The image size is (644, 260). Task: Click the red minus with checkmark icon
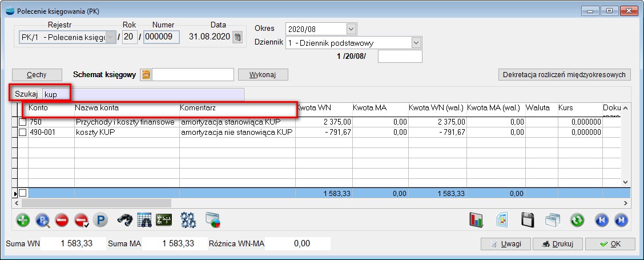(x=81, y=220)
